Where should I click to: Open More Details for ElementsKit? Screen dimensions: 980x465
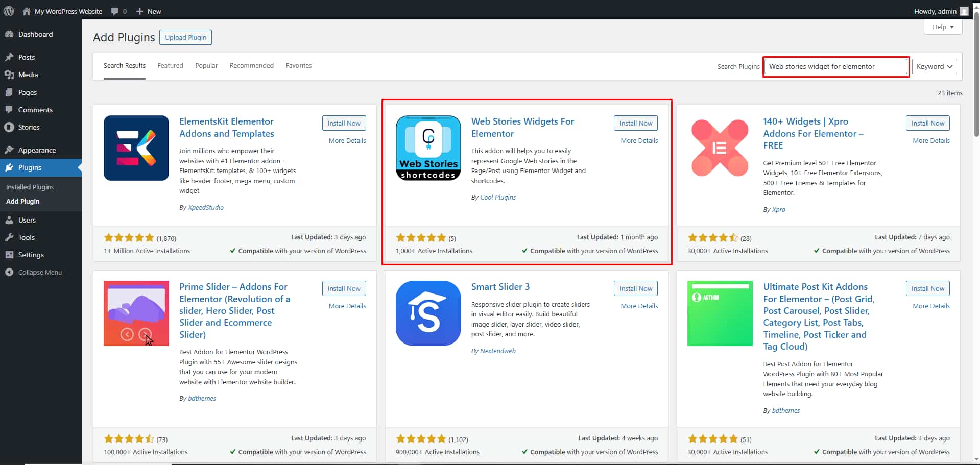(x=347, y=140)
